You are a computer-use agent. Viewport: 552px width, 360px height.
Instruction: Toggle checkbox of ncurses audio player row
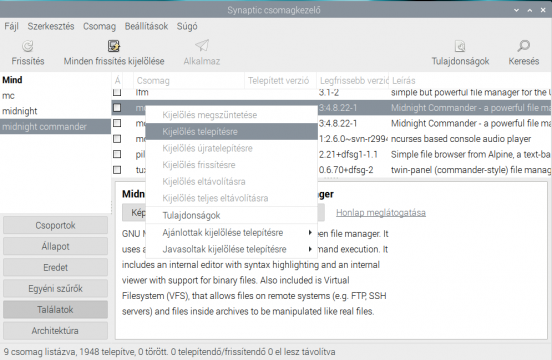(x=117, y=139)
